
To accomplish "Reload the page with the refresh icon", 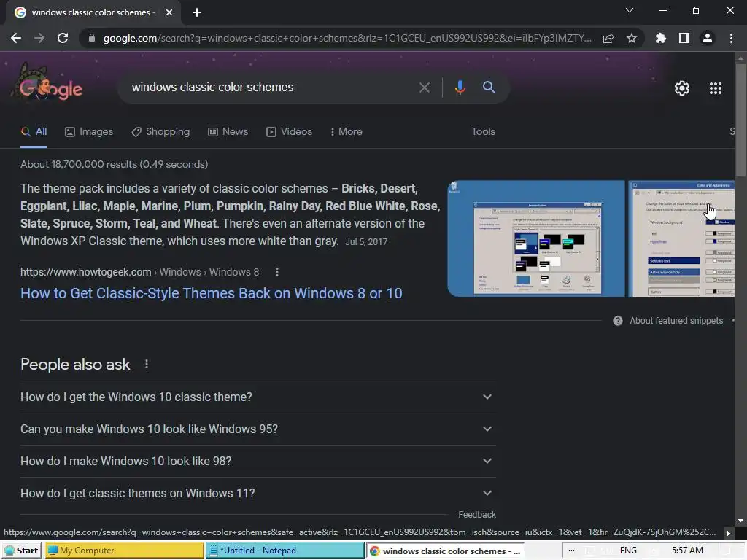I will [63, 38].
